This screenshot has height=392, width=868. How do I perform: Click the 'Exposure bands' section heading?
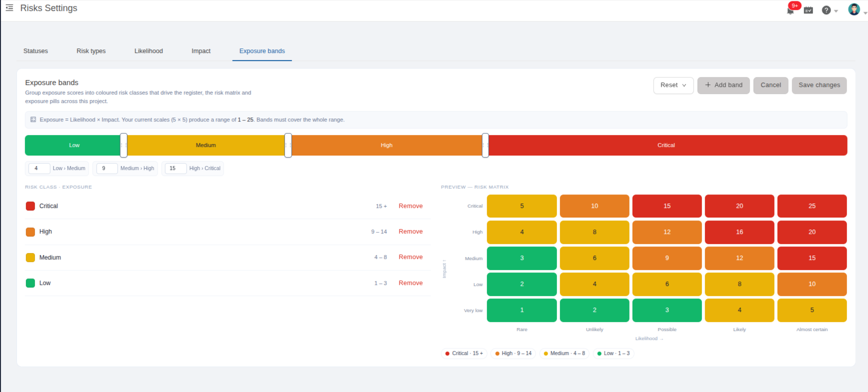[x=52, y=82]
